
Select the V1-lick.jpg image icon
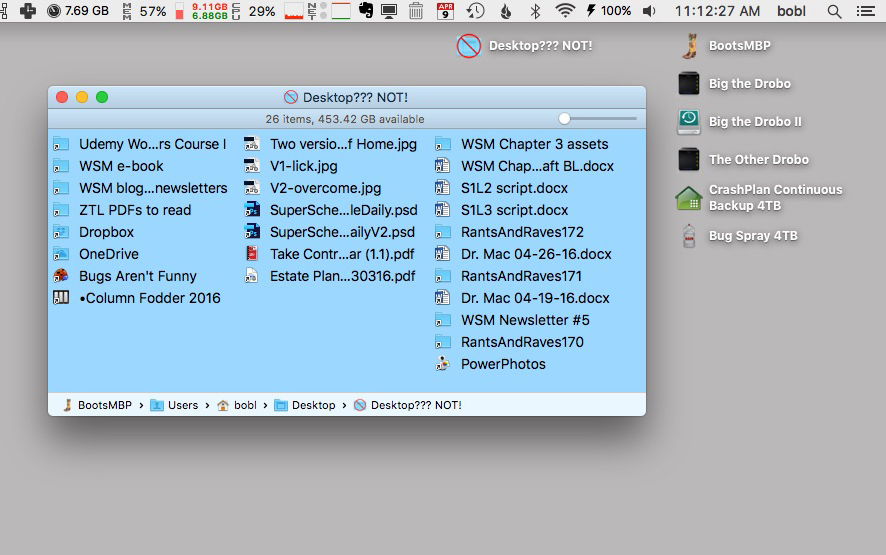(252, 166)
